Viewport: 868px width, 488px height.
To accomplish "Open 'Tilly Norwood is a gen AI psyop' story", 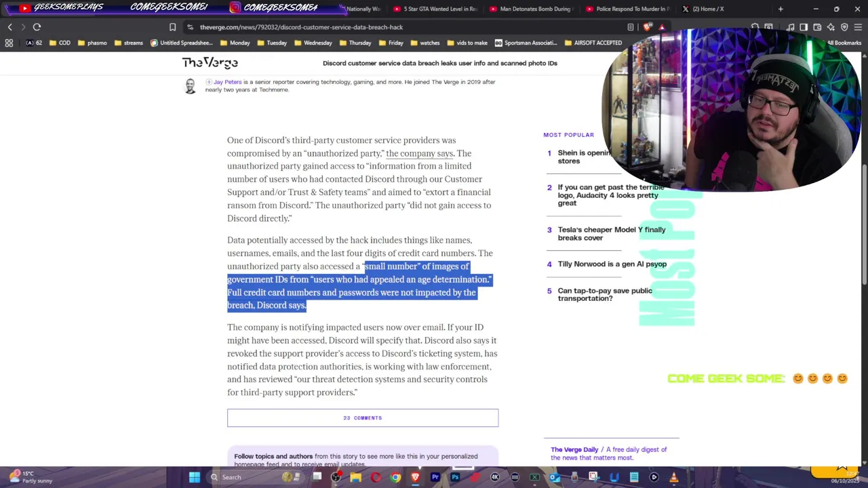I will point(612,264).
